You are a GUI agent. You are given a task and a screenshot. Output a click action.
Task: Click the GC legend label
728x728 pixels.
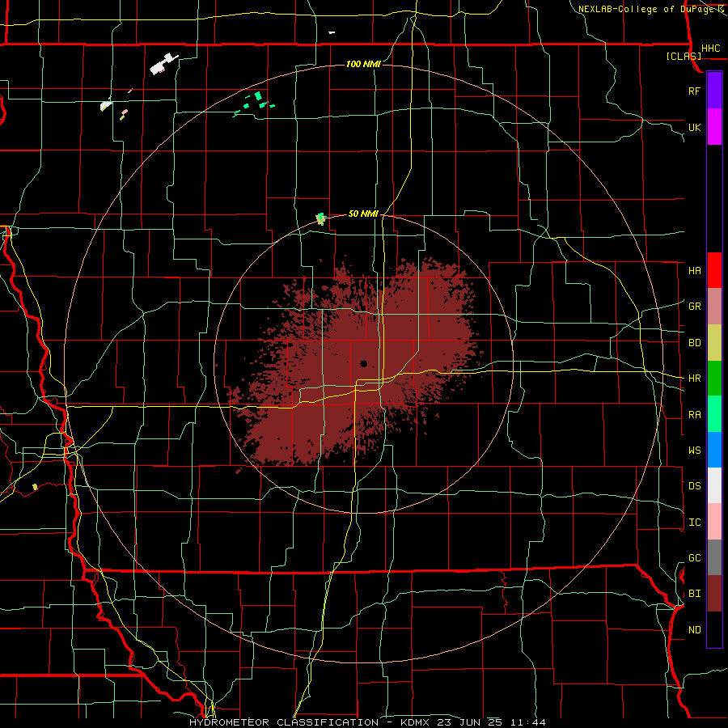click(694, 558)
